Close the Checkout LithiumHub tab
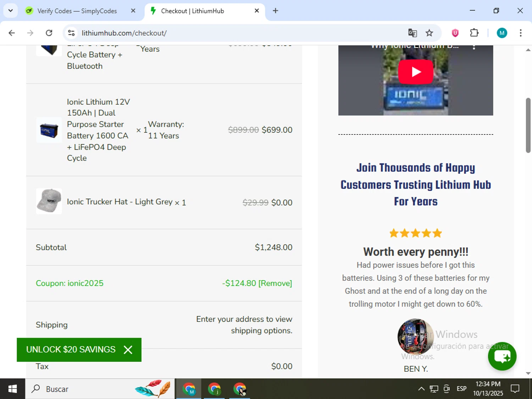Screen dimensions: 532x399 click(257, 11)
